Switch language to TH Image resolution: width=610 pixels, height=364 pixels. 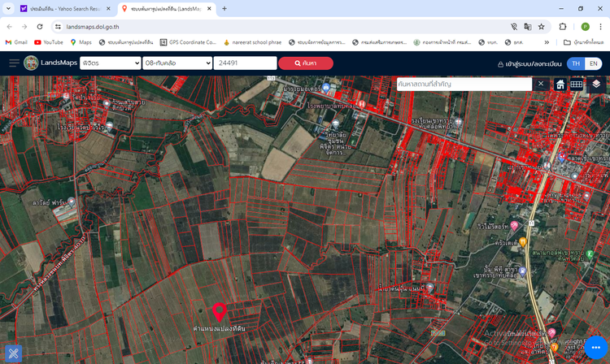575,63
